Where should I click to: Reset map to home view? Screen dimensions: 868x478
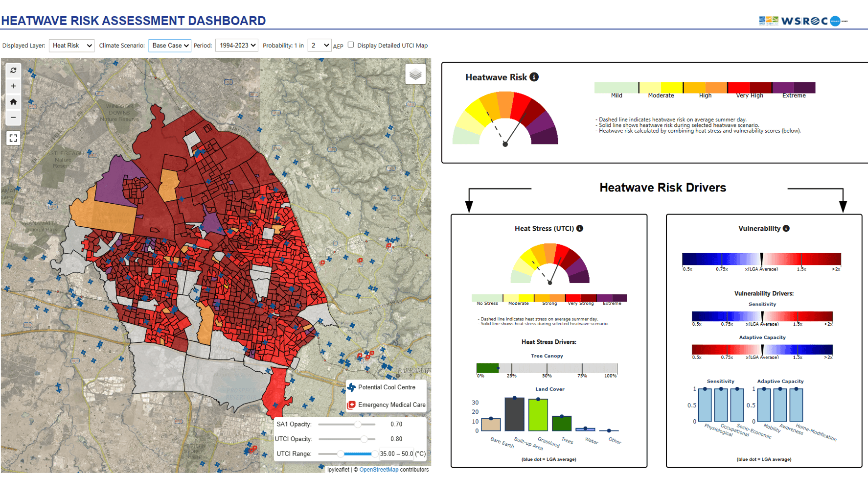(x=13, y=102)
